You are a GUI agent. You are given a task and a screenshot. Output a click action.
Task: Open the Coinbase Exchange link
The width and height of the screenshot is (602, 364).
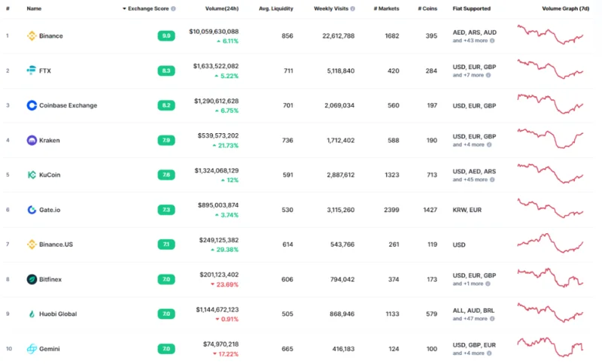[x=68, y=105]
